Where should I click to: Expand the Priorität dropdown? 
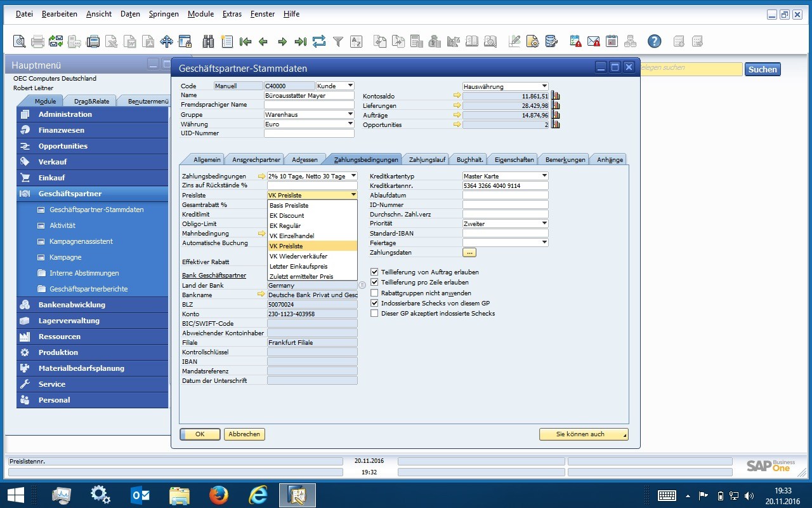pos(544,224)
